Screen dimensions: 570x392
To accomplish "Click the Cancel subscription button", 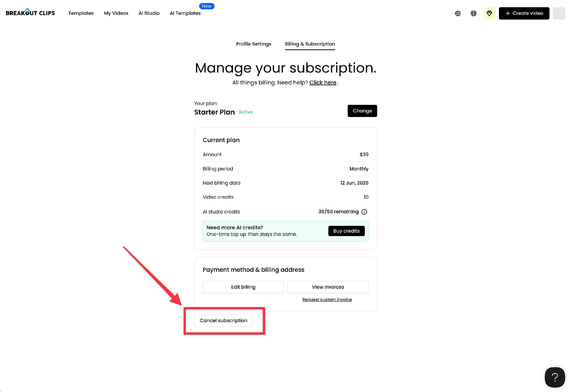I will click(224, 321).
